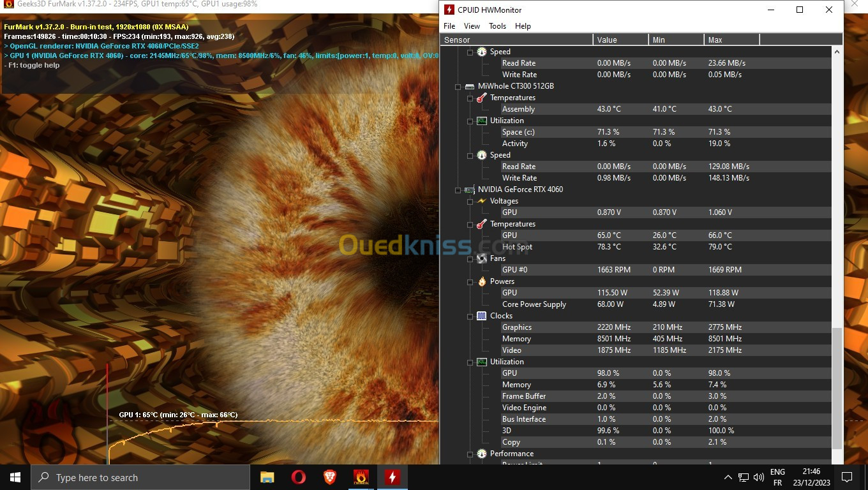Click the Voltages lightning icon
868x490 pixels.
tap(482, 201)
